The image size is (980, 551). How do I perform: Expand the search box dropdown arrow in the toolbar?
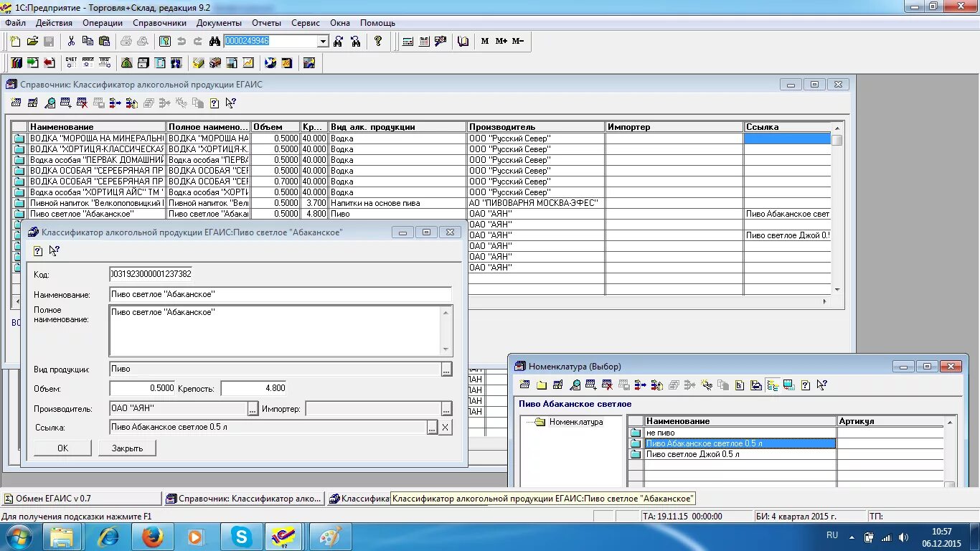[322, 42]
